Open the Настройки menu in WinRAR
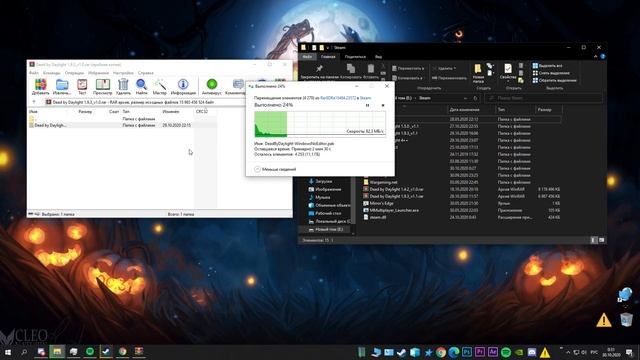 click(123, 73)
